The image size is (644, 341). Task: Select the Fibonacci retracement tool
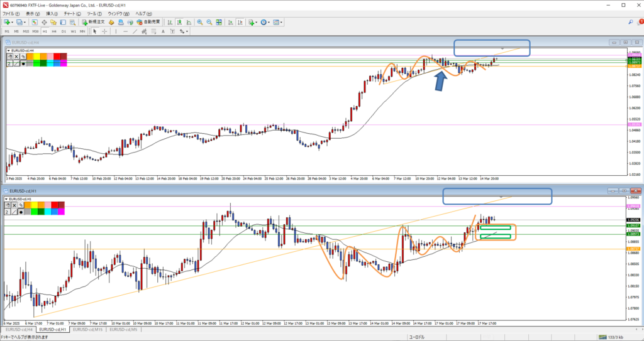153,31
